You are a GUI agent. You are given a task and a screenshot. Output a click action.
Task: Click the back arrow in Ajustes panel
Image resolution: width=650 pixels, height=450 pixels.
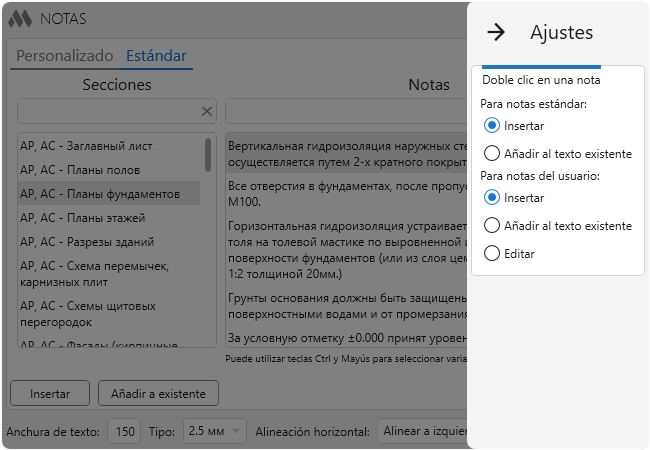click(x=495, y=33)
